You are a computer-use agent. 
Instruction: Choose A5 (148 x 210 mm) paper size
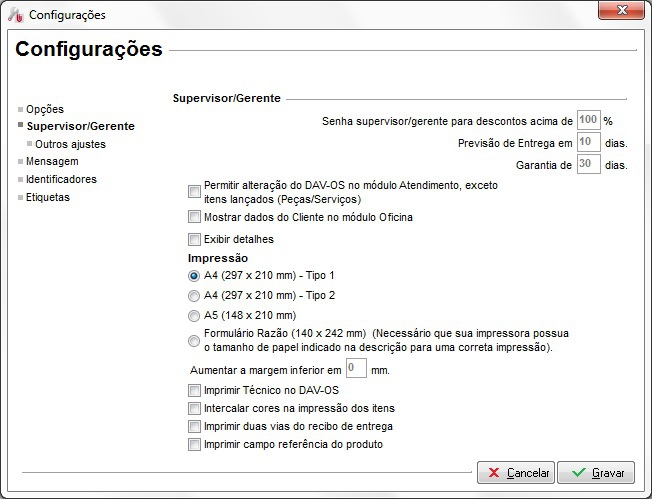click(x=194, y=315)
